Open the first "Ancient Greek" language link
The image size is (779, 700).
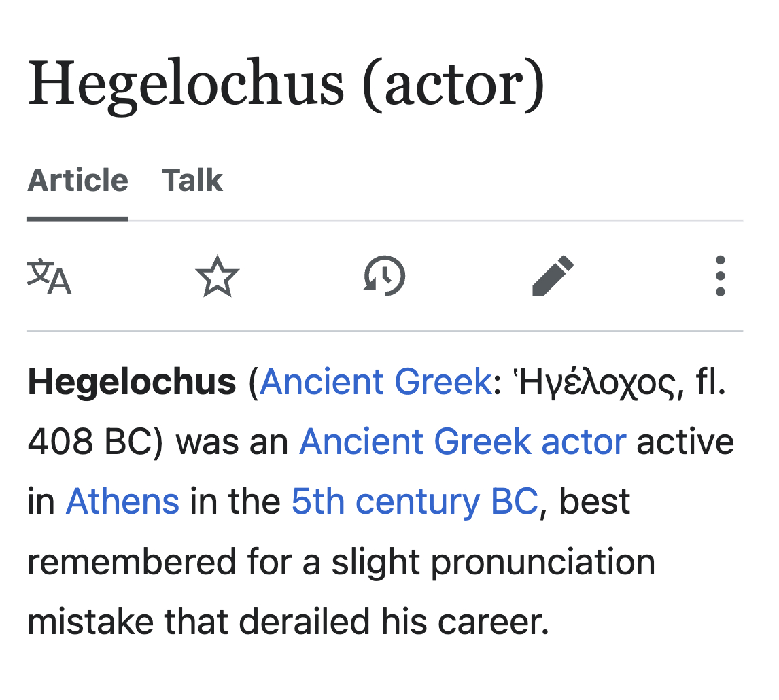click(x=375, y=382)
